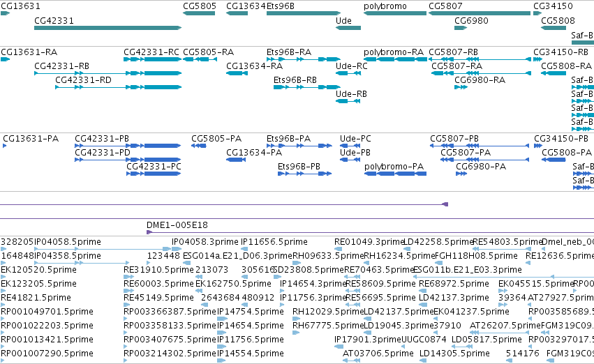Select the Ude gene label
Screen dimensions: 594x364
pyautogui.click(x=343, y=21)
